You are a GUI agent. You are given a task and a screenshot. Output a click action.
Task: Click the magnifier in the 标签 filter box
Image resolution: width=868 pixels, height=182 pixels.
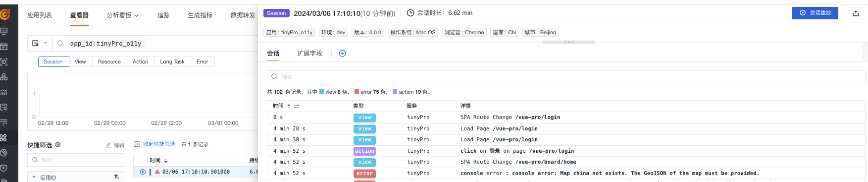[35, 160]
